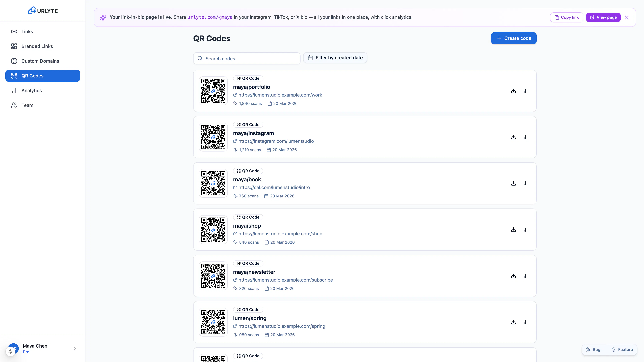Select QR Codes in sidebar
644x362 pixels.
click(x=43, y=76)
